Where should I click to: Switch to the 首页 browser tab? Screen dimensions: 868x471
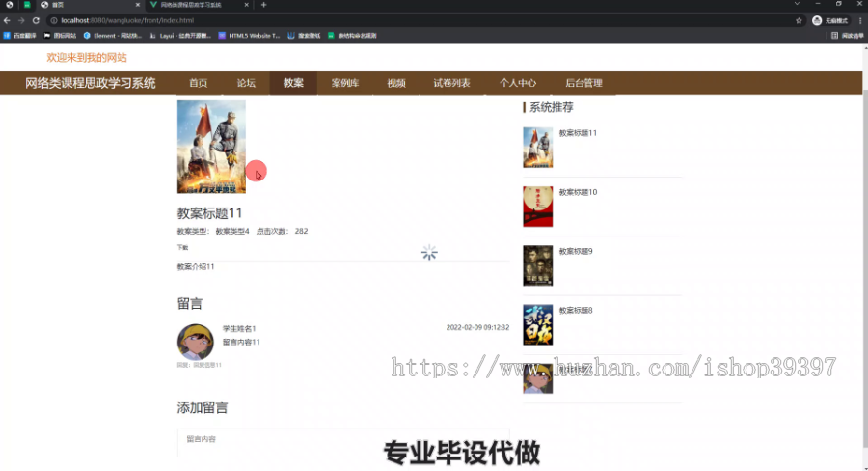[x=89, y=5]
